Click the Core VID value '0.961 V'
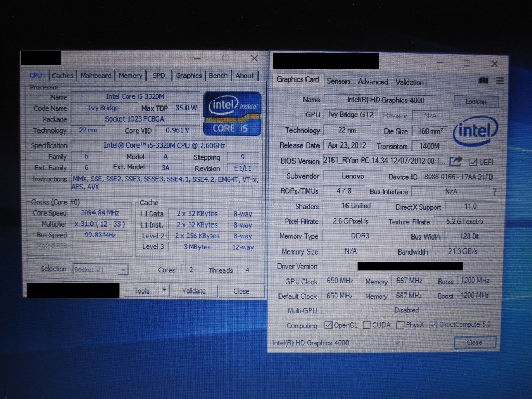 tap(178, 130)
